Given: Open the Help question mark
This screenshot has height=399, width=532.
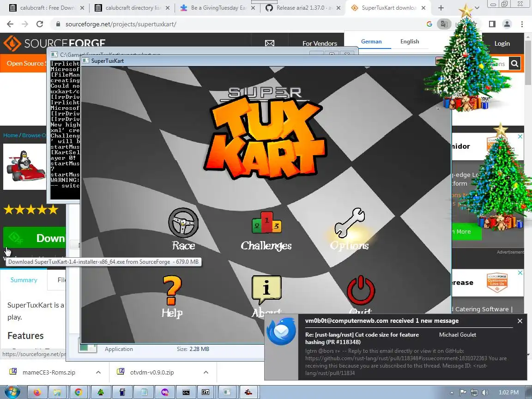Looking at the screenshot, I should [x=172, y=290].
